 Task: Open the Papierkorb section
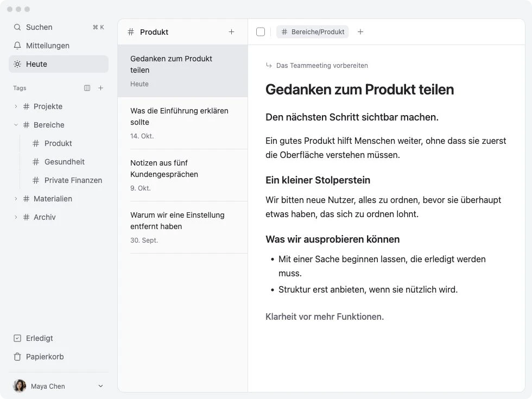tap(59, 357)
